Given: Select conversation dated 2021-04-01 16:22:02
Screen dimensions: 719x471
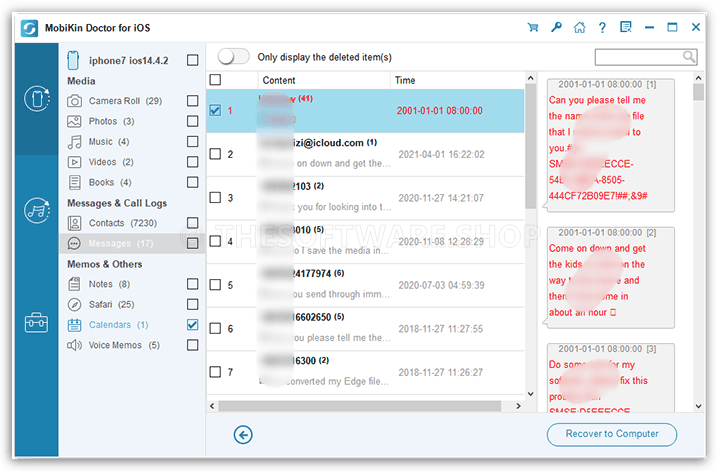Looking at the screenshot, I should coord(365,154).
